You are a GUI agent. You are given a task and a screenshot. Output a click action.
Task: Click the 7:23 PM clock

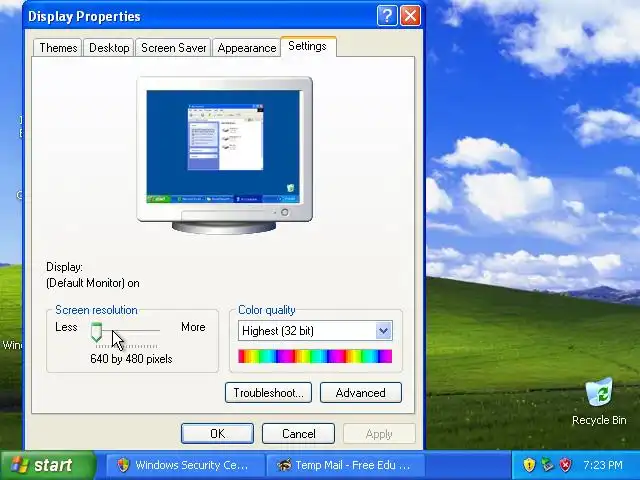coord(603,465)
